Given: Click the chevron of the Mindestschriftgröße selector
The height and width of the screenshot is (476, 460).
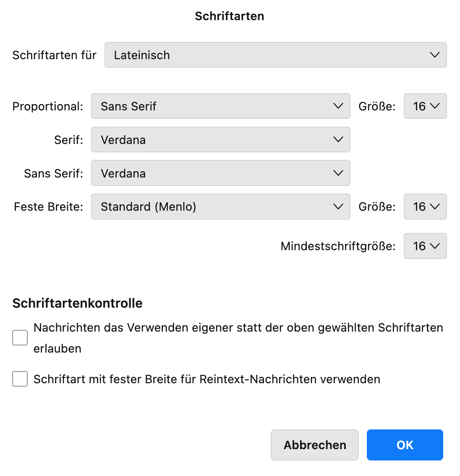Looking at the screenshot, I should point(435,246).
